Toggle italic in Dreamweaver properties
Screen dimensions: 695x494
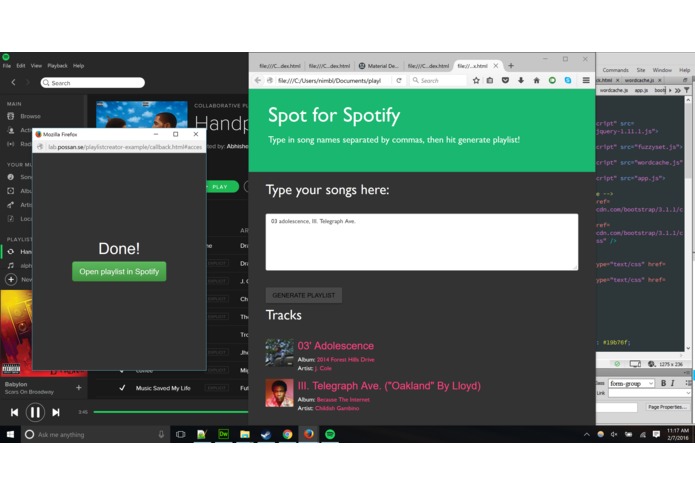tap(673, 383)
